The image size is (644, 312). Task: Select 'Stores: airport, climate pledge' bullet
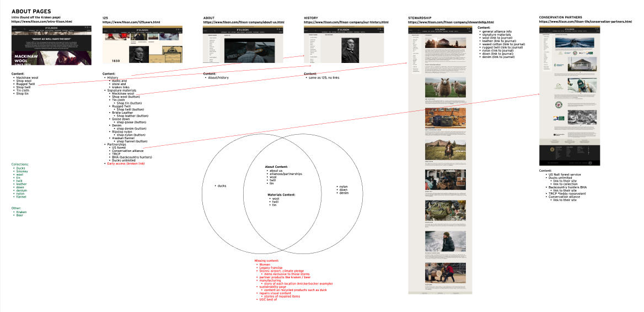[282, 271]
